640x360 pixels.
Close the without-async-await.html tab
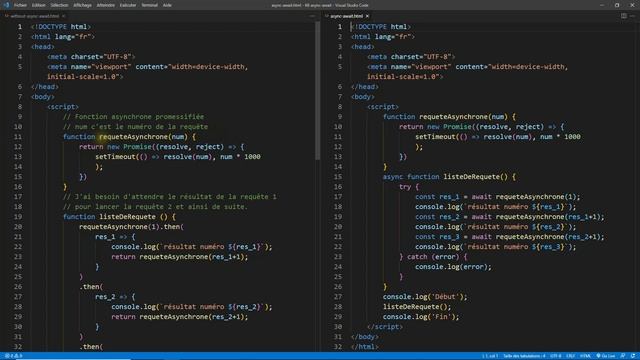pyautogui.click(x=64, y=16)
